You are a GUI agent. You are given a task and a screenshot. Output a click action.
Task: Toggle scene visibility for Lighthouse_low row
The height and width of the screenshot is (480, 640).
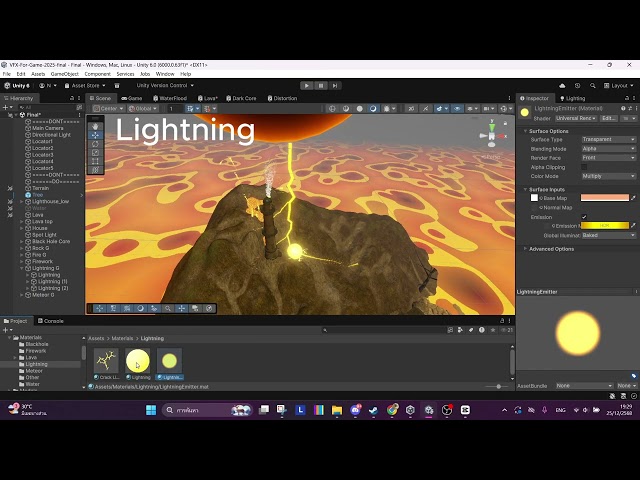coord(10,202)
